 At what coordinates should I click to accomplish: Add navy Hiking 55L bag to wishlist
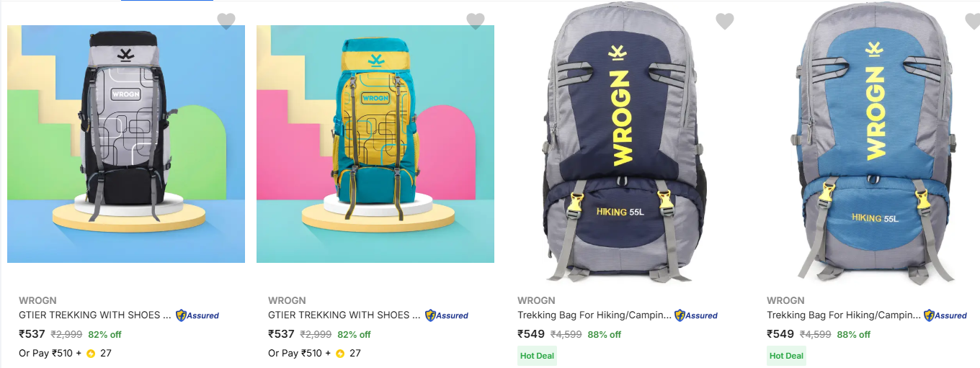pyautogui.click(x=725, y=21)
